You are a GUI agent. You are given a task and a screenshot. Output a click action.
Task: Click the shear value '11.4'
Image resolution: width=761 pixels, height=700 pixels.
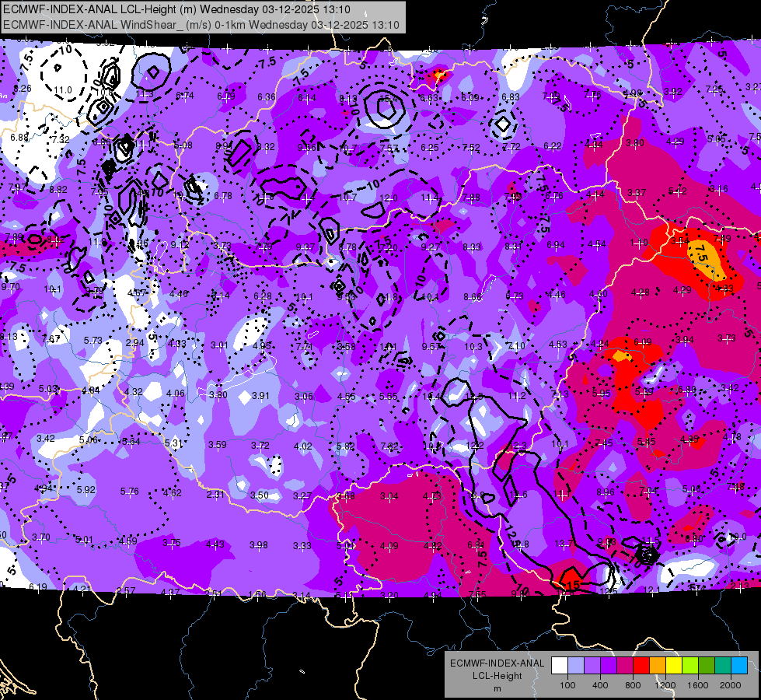tap(430, 198)
